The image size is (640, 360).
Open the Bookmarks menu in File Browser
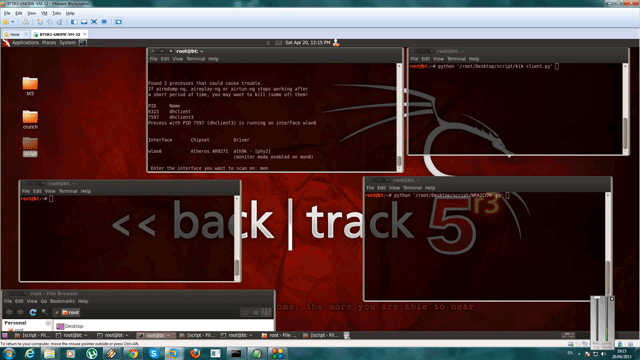coord(62,301)
